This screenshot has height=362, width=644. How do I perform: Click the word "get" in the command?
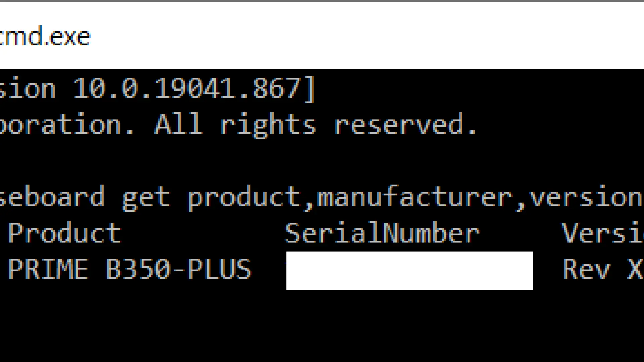tap(146, 198)
